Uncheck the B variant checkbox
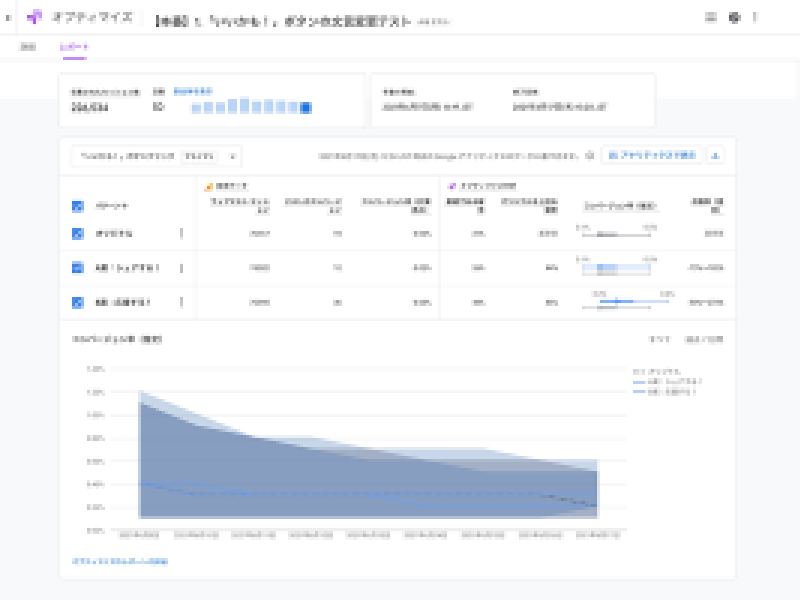The image size is (800, 600). 78,303
